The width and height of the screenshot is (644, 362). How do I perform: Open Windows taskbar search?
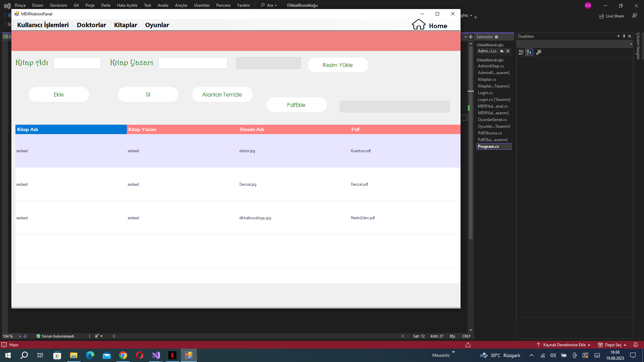24,355
